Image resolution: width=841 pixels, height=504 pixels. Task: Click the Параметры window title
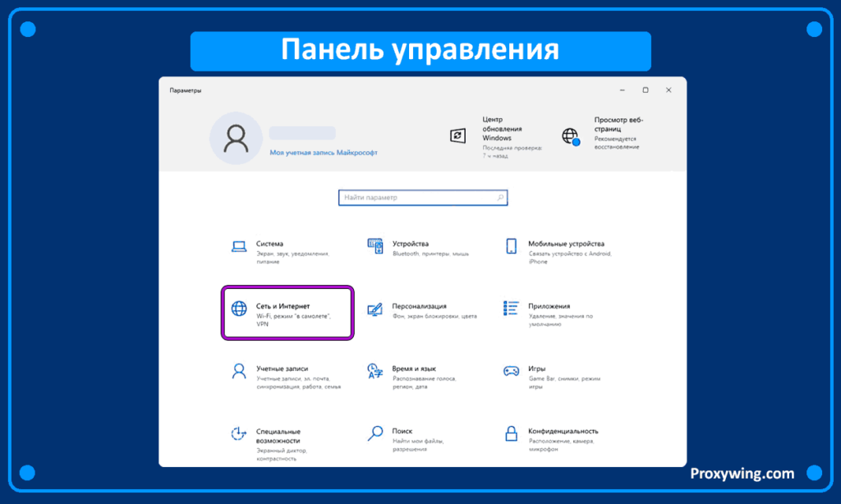click(x=186, y=90)
